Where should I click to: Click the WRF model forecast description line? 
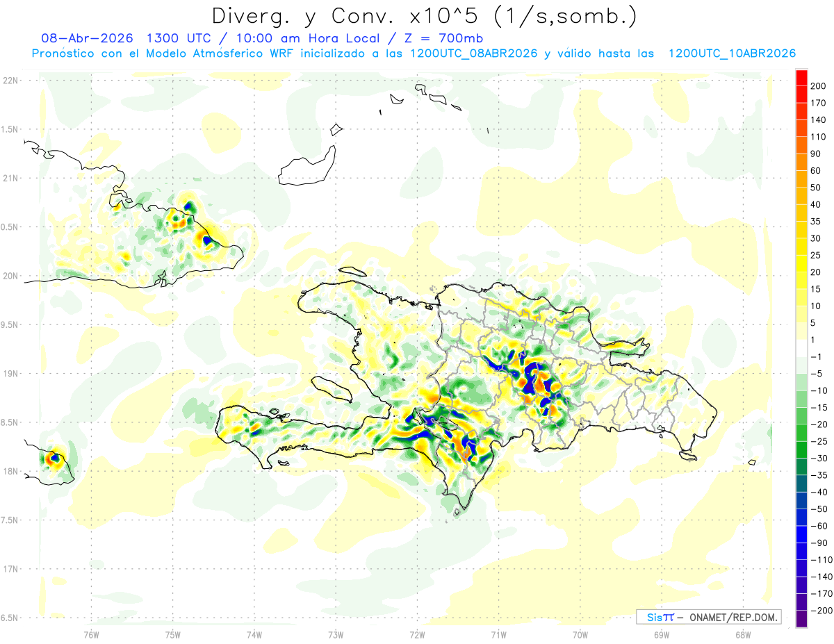tap(414, 53)
